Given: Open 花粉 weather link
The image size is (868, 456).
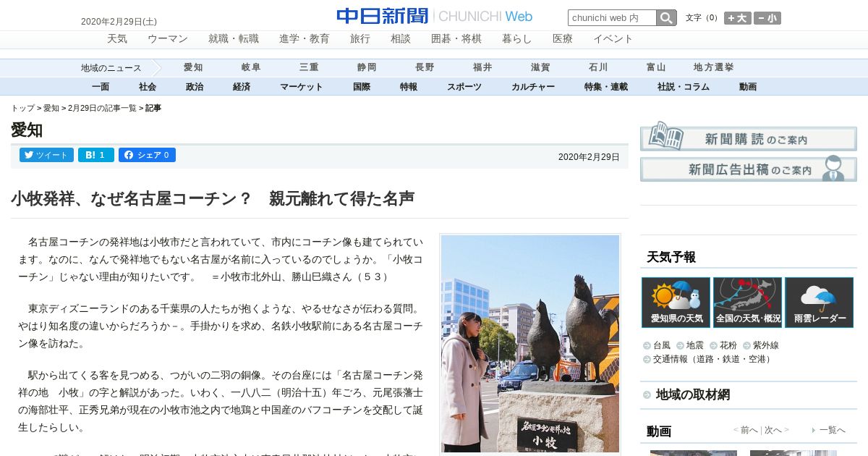Looking at the screenshot, I should click(x=728, y=345).
